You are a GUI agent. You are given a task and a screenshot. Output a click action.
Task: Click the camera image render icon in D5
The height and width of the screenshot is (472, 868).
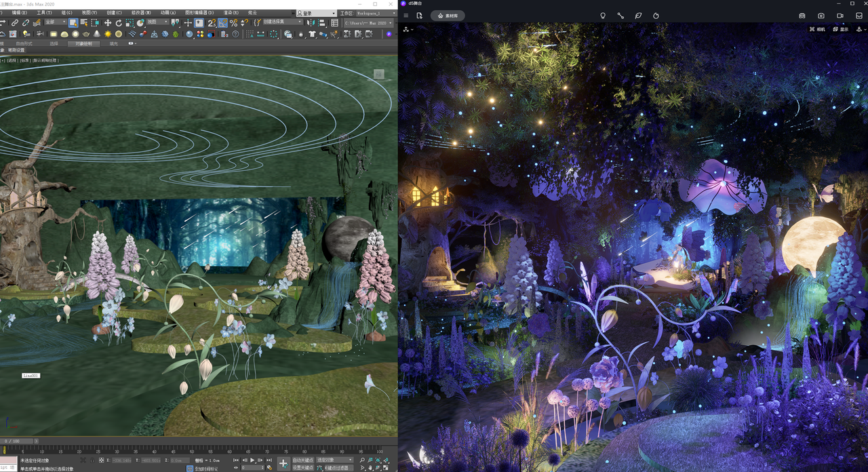coord(821,16)
